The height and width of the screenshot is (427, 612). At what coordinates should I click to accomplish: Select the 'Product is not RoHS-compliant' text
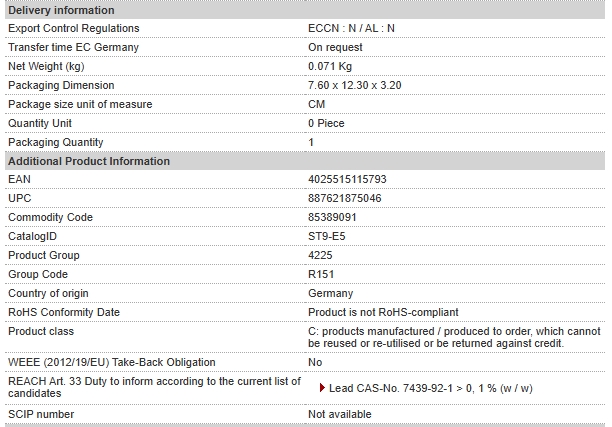click(x=383, y=312)
